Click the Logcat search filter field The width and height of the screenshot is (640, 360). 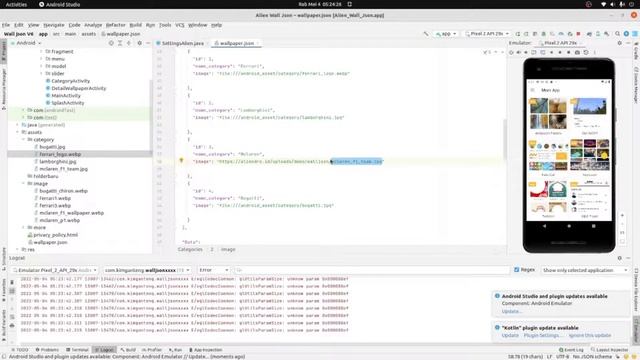371,270
